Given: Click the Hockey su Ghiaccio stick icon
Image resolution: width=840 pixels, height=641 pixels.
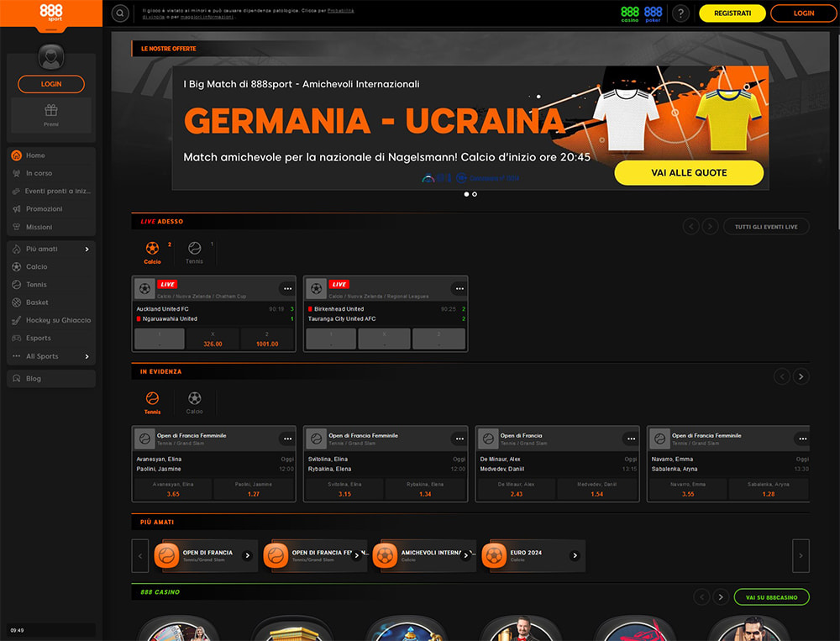Looking at the screenshot, I should click(x=17, y=321).
